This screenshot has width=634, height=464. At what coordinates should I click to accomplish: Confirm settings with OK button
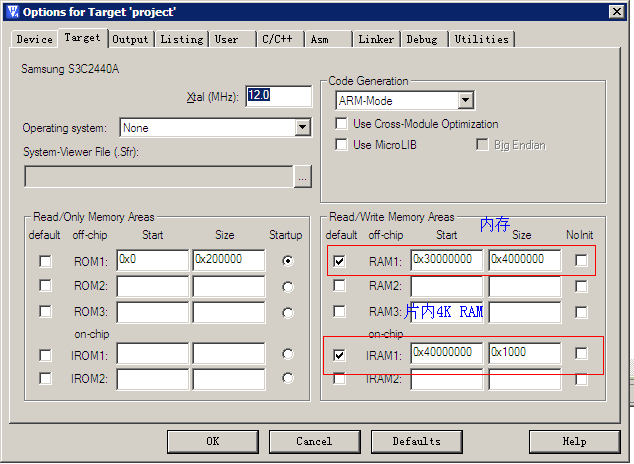[x=213, y=441]
